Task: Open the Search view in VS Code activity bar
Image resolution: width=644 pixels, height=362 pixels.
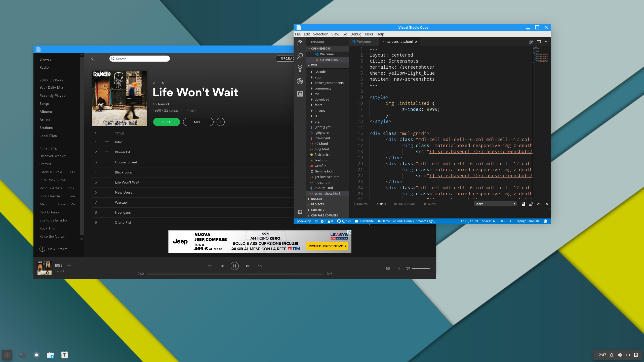Action: tap(300, 56)
